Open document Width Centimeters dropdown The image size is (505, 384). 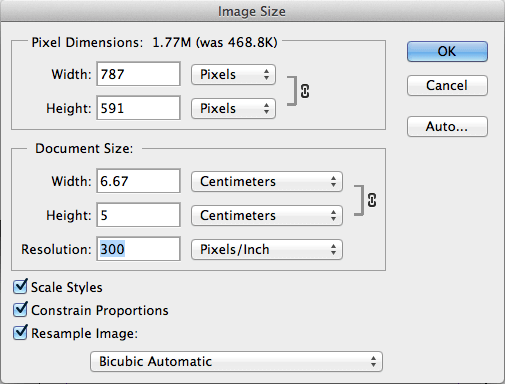pos(267,182)
